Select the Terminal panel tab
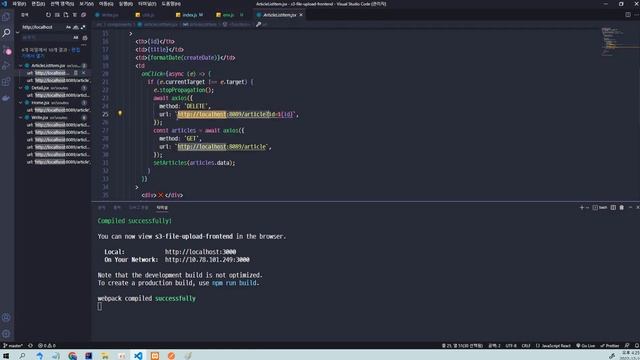 tap(162, 207)
